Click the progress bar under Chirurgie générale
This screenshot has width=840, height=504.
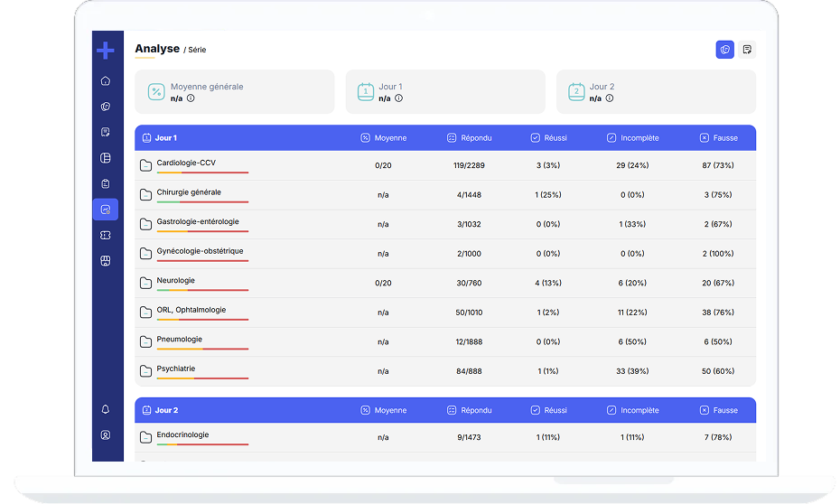[x=202, y=202]
